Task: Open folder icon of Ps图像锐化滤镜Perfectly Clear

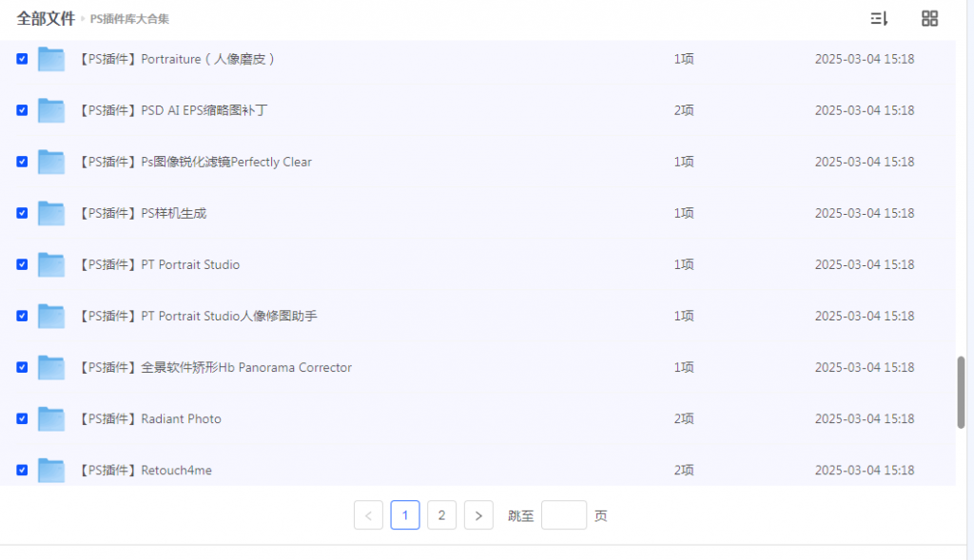Action: (51, 162)
